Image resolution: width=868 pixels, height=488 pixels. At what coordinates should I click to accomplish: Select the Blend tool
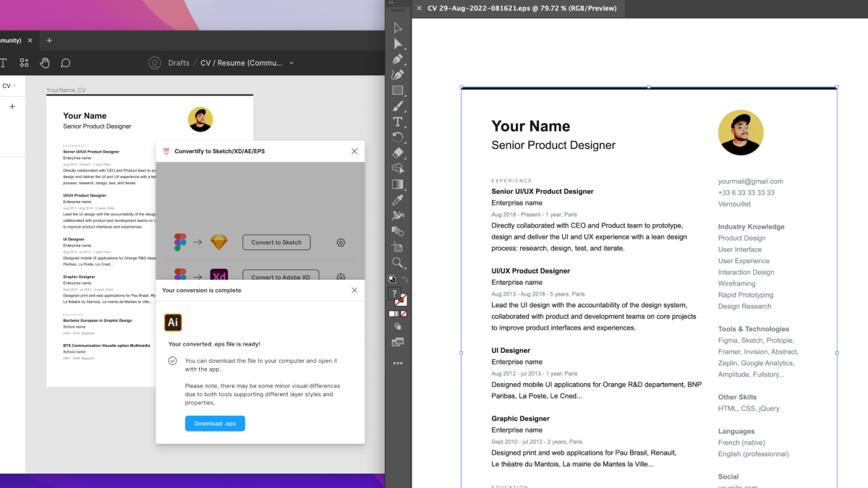398,231
